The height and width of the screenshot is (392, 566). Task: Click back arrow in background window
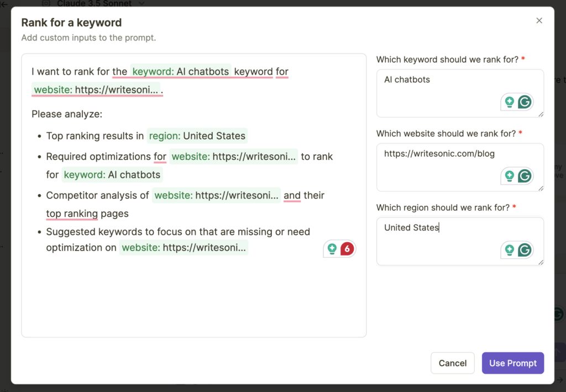point(4,4)
